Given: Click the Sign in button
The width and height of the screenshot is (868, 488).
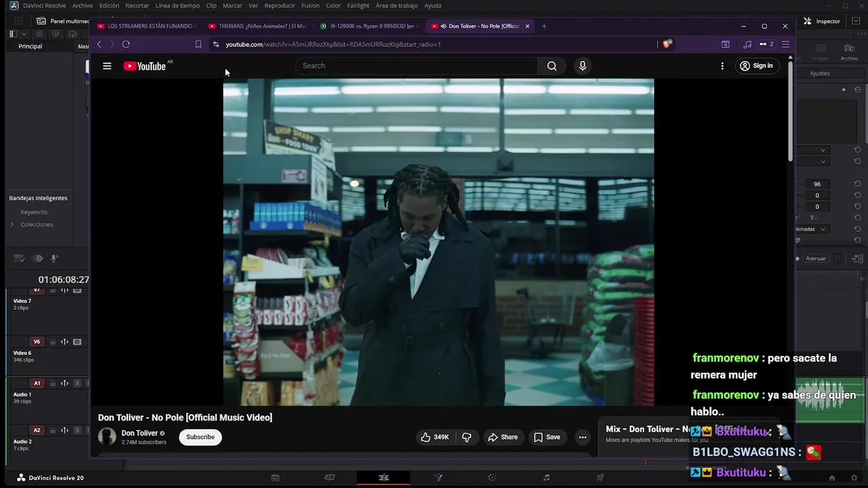Looking at the screenshot, I should pos(757,66).
